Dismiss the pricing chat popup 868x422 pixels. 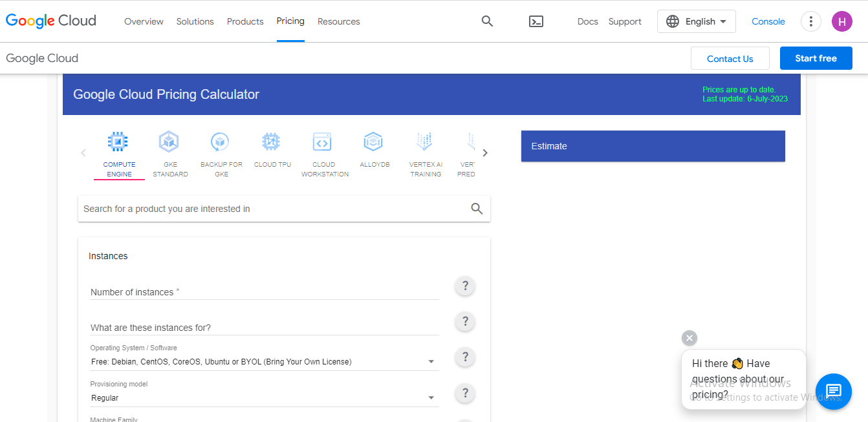pyautogui.click(x=689, y=338)
